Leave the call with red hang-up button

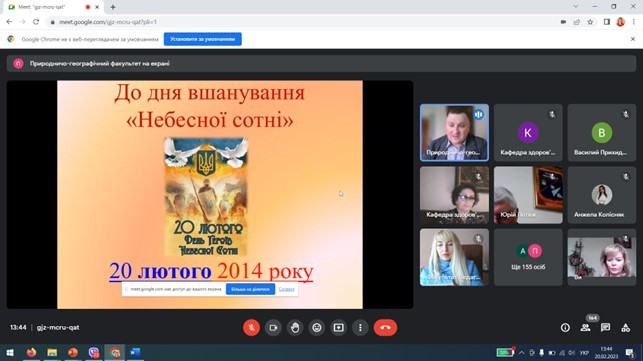click(385, 328)
